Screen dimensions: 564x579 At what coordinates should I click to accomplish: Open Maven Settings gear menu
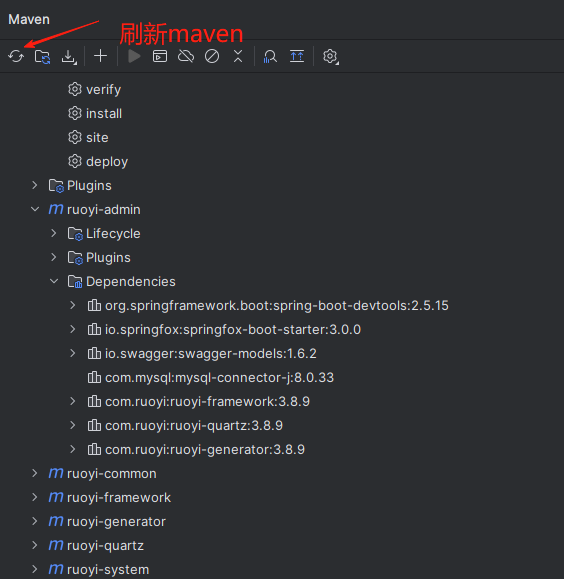(x=331, y=57)
